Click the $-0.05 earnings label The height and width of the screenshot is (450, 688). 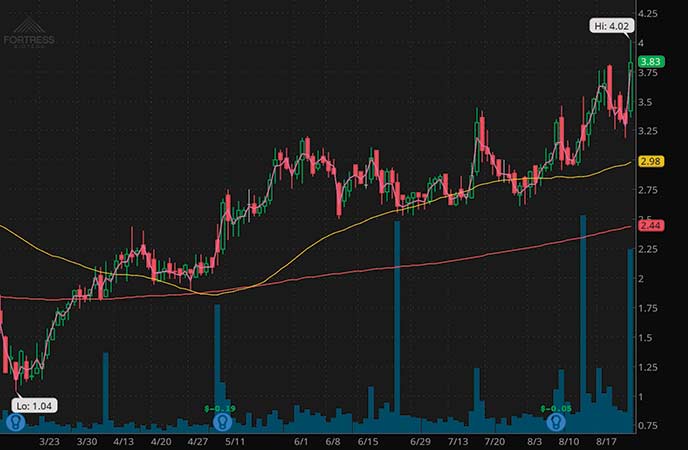coord(556,408)
